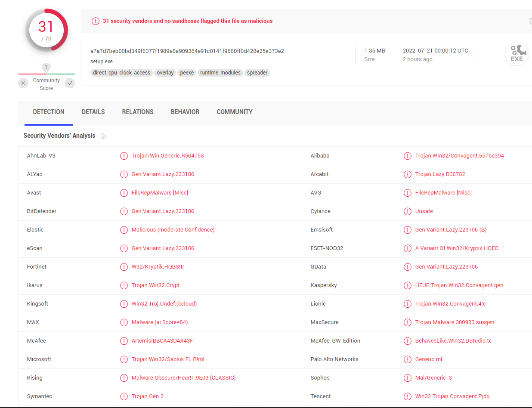Viewport: 532px width, 408px height.
Task: Click the alert icon for Ikarus detection
Action: 124,285
